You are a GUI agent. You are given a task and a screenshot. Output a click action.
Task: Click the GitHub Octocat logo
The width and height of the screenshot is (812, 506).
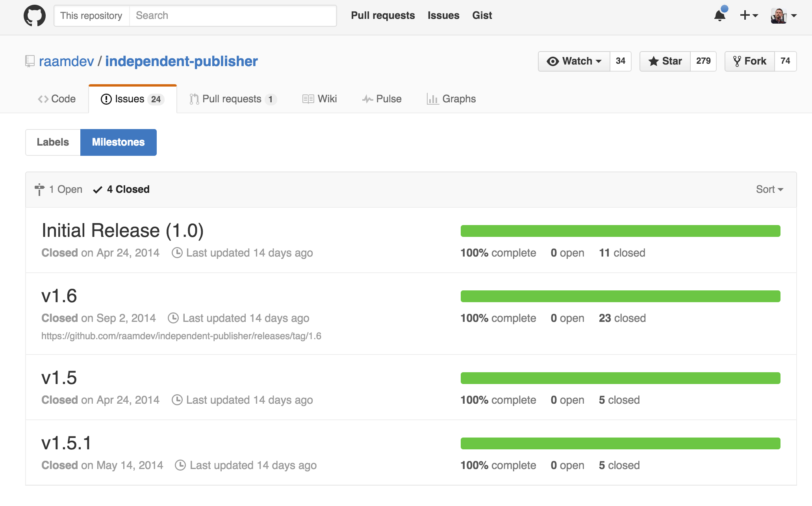[35, 16]
